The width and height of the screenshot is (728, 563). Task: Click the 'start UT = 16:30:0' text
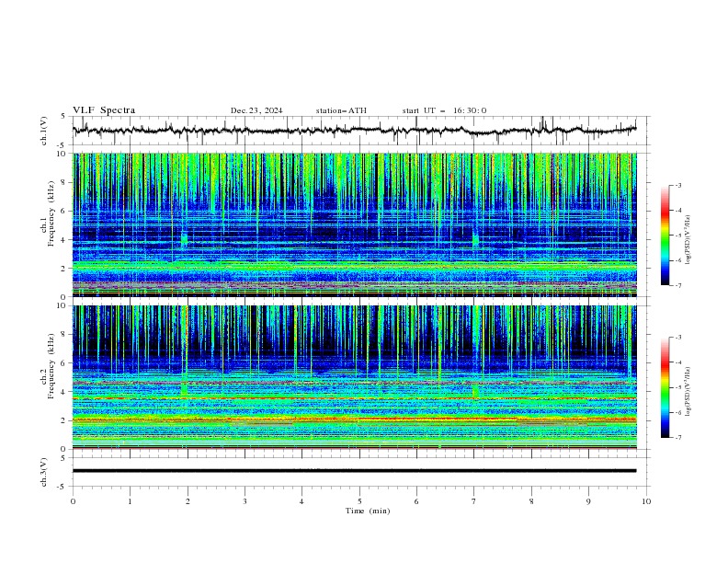click(444, 110)
